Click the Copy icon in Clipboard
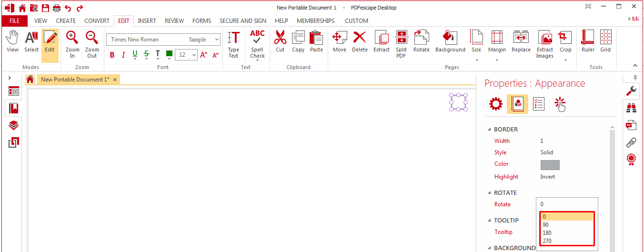 click(x=298, y=41)
